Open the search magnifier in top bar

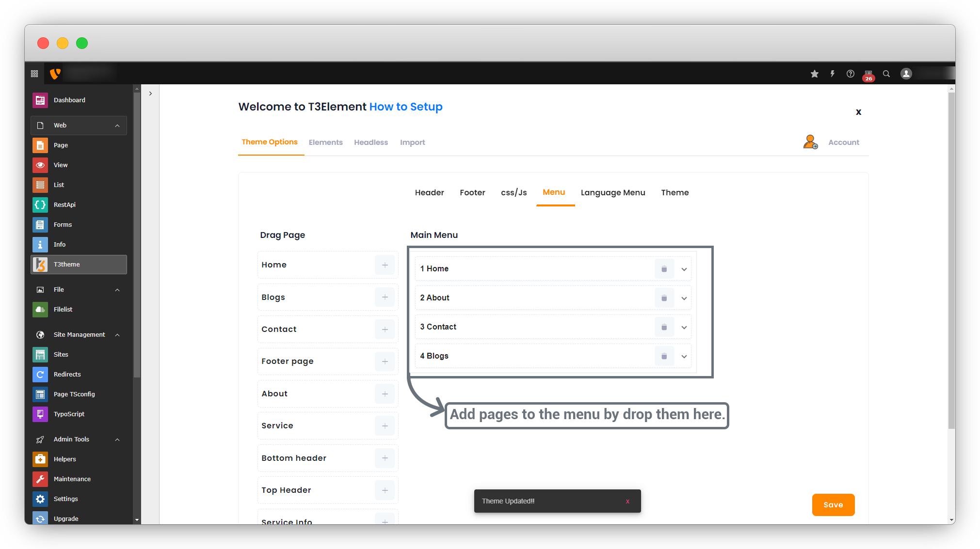pyautogui.click(x=886, y=74)
